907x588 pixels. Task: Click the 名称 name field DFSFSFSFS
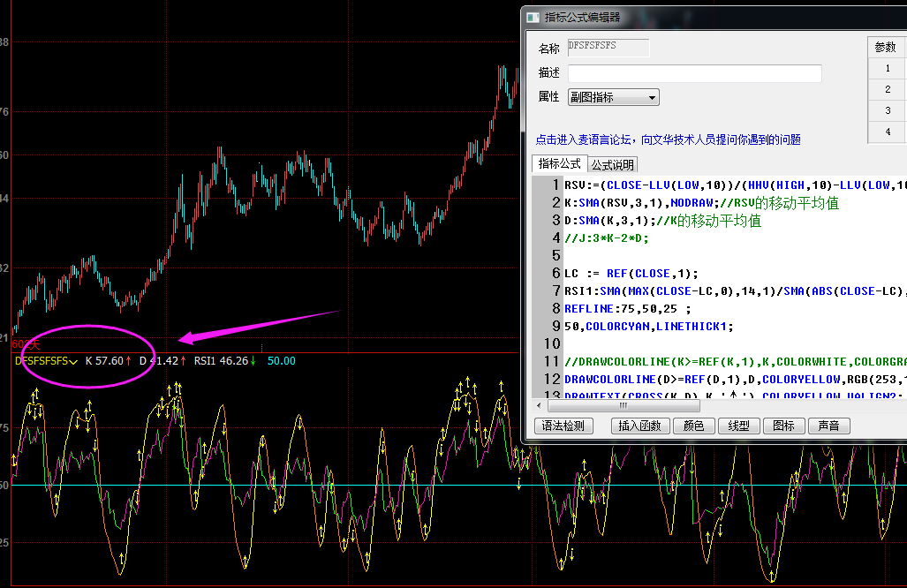(x=608, y=48)
